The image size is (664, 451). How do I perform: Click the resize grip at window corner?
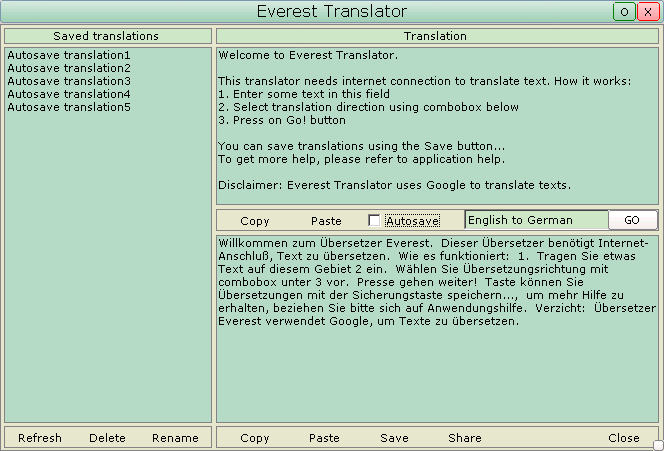click(658, 445)
